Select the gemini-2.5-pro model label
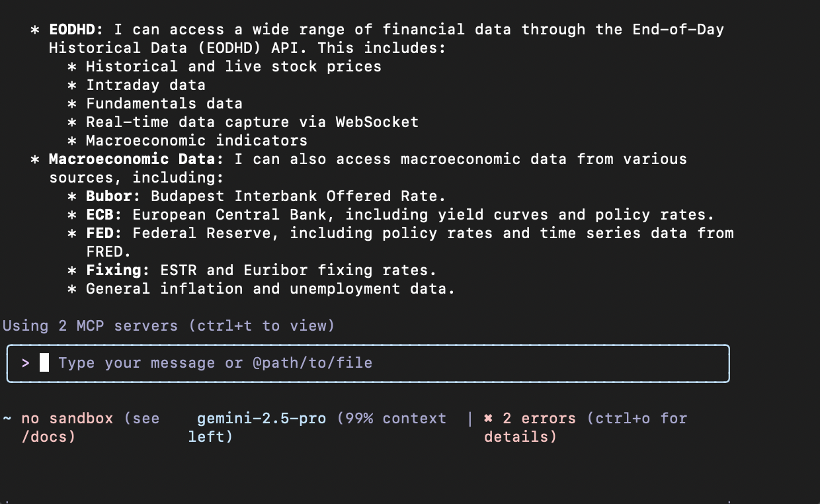Screen dimensions: 820x504 pyautogui.click(x=261, y=418)
